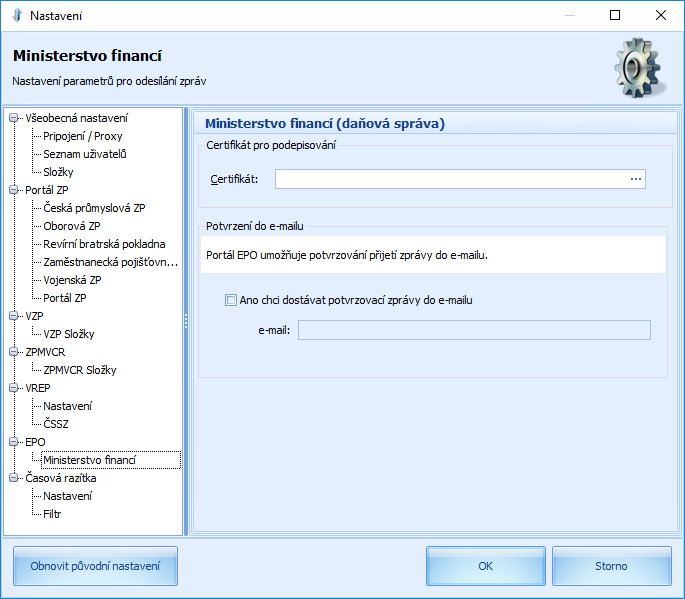Open Filtr under Časová razítka

(52, 514)
